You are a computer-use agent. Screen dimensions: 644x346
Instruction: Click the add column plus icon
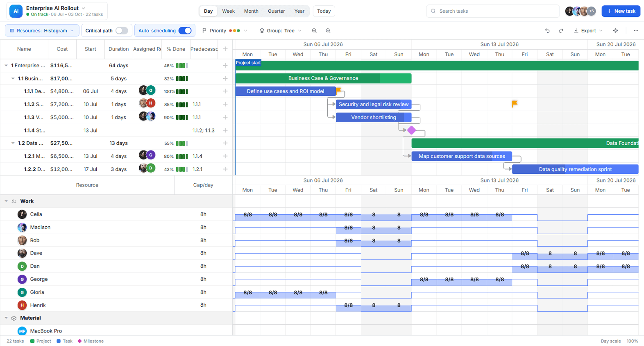[225, 49]
